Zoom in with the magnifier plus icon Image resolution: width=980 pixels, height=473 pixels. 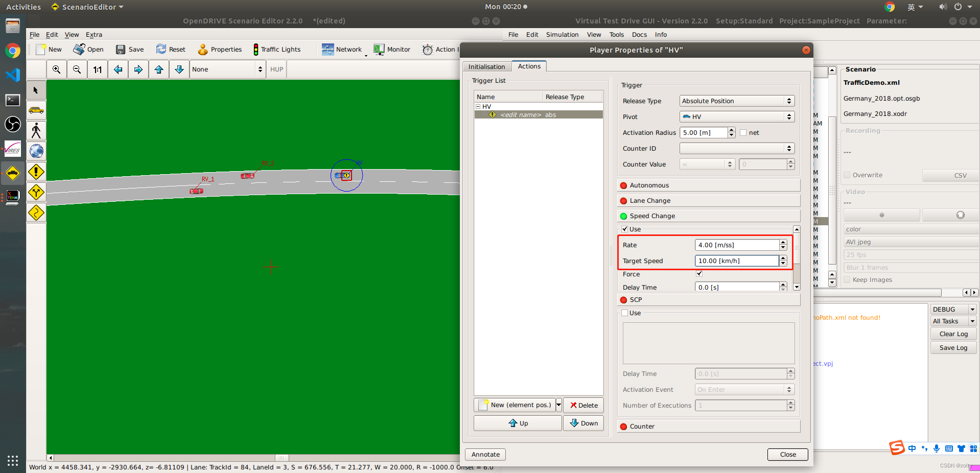tap(57, 69)
